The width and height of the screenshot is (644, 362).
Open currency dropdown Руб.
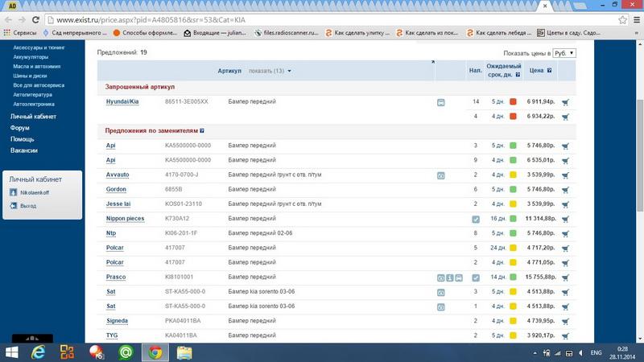point(564,53)
